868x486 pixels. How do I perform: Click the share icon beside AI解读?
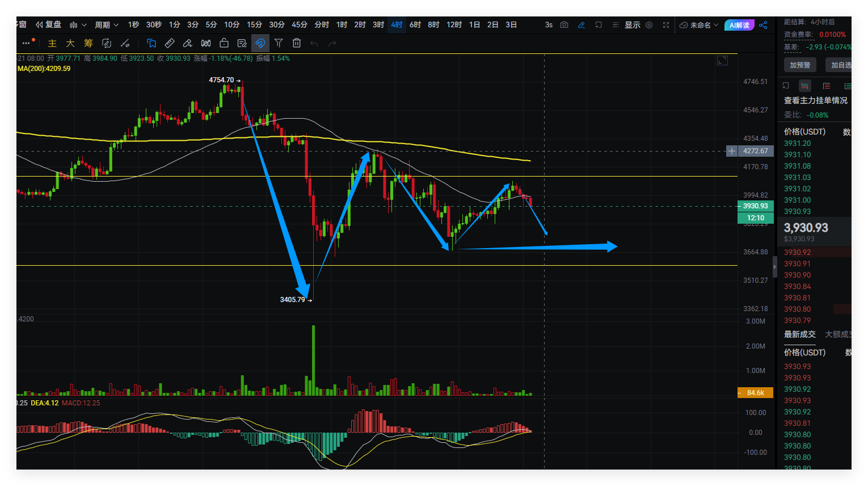coord(763,25)
